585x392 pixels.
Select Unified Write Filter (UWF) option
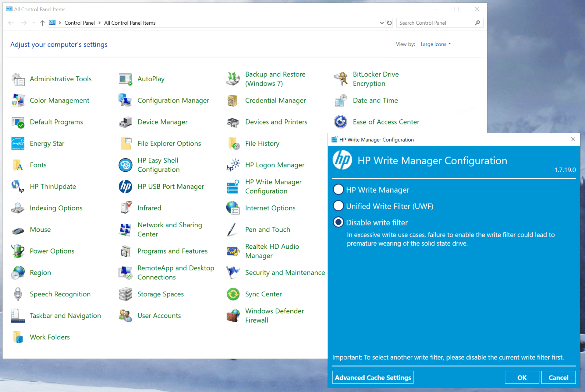pyautogui.click(x=338, y=206)
